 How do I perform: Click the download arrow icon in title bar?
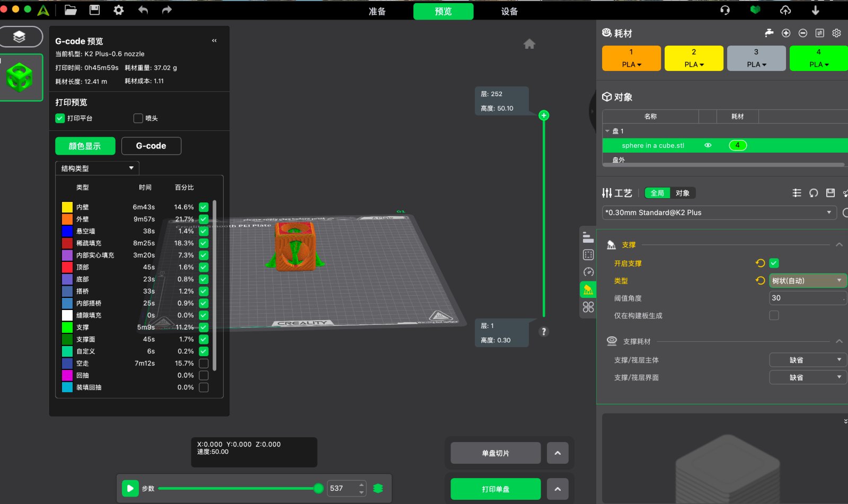click(x=815, y=10)
